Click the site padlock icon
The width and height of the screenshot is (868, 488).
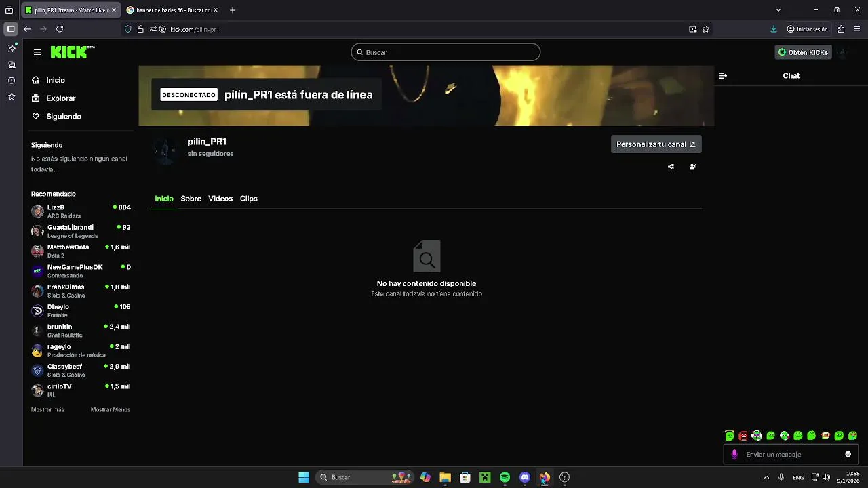tap(140, 29)
